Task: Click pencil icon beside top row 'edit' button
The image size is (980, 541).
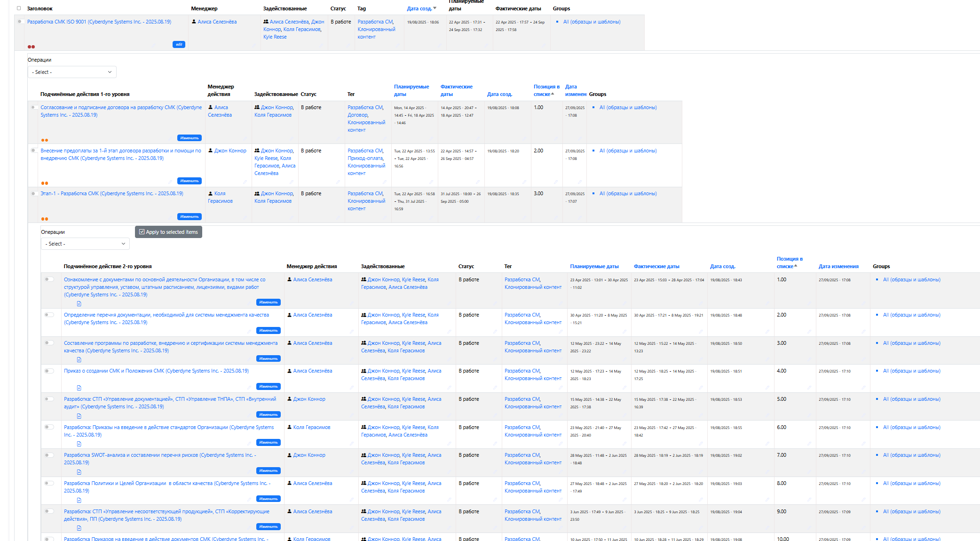Action: coord(154,46)
